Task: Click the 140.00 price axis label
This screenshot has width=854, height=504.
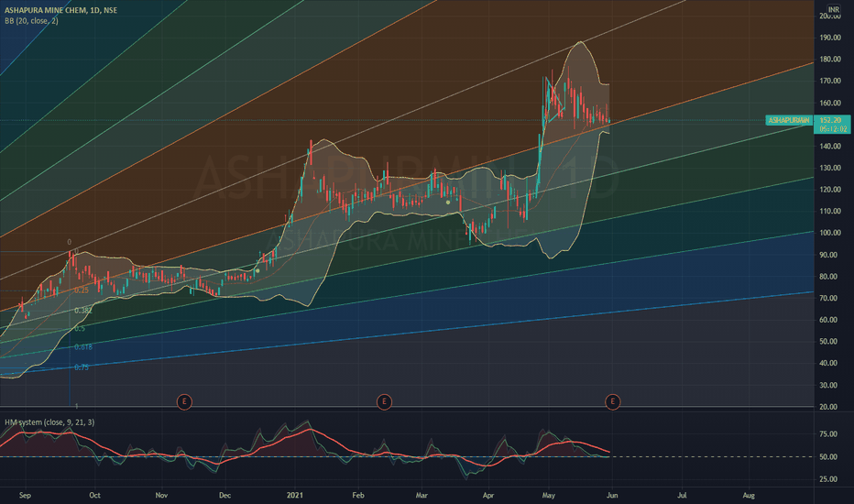Action: pos(830,147)
